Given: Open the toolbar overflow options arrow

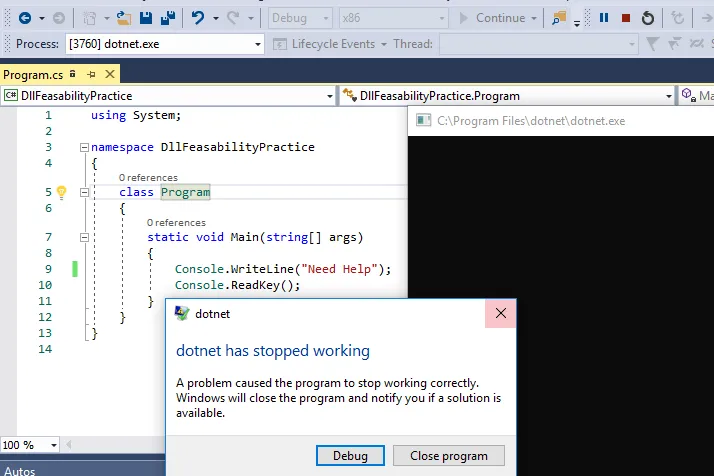Looking at the screenshot, I should pos(576,23).
